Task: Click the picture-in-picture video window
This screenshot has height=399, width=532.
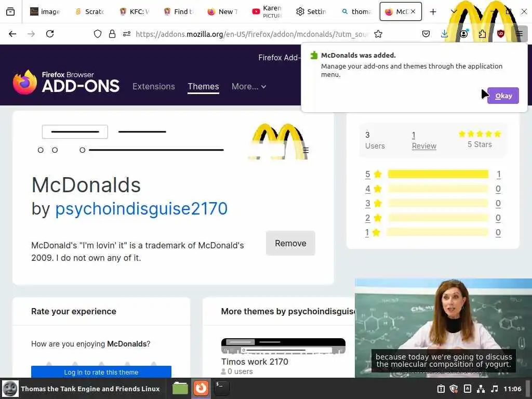Action: click(x=443, y=328)
